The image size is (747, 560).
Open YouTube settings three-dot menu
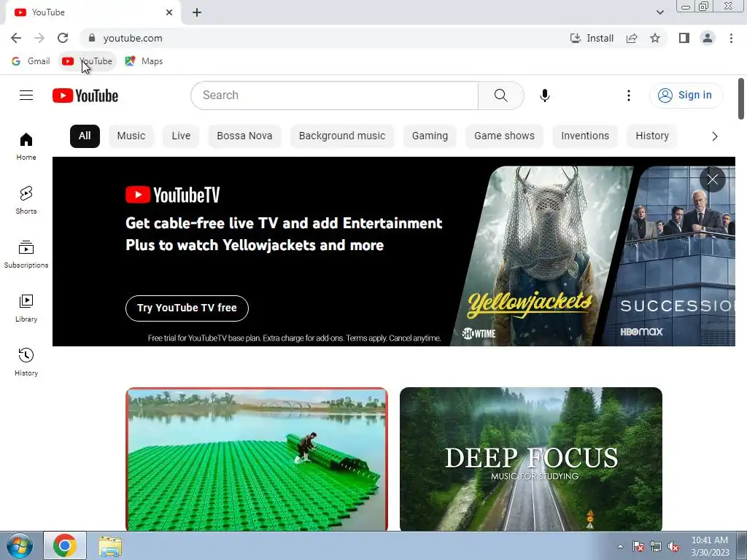click(628, 96)
